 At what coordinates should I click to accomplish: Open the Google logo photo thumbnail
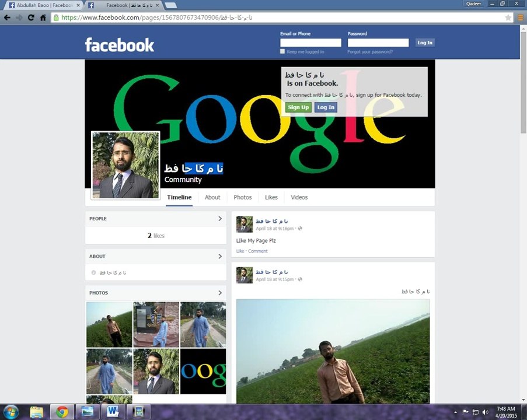(203, 371)
